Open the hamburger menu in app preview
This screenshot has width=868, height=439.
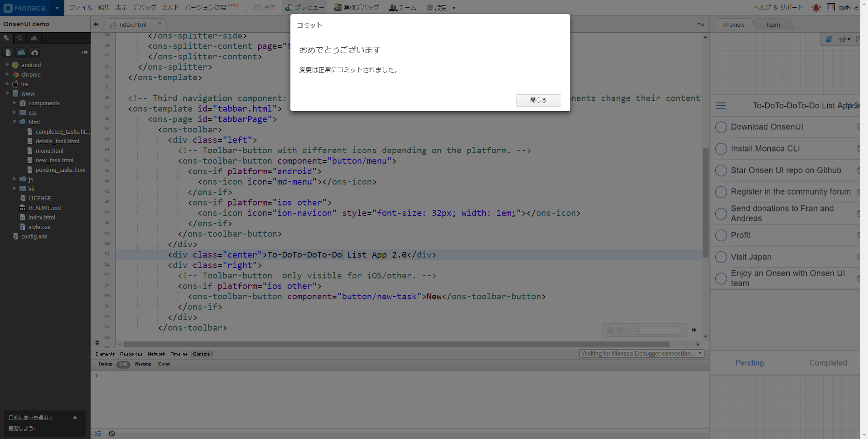720,106
